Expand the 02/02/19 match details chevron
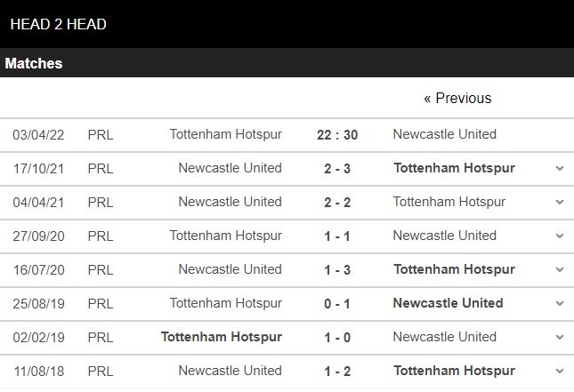Screen dimensions: 574x392 (560, 337)
